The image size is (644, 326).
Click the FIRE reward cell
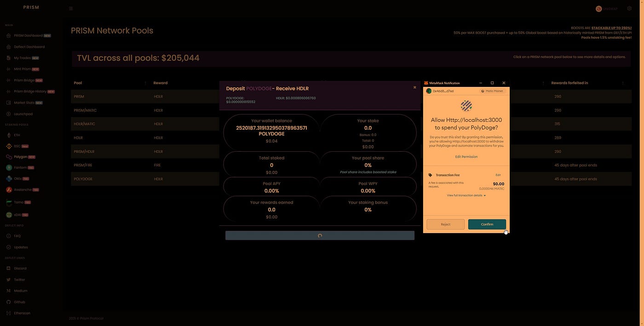[157, 165]
